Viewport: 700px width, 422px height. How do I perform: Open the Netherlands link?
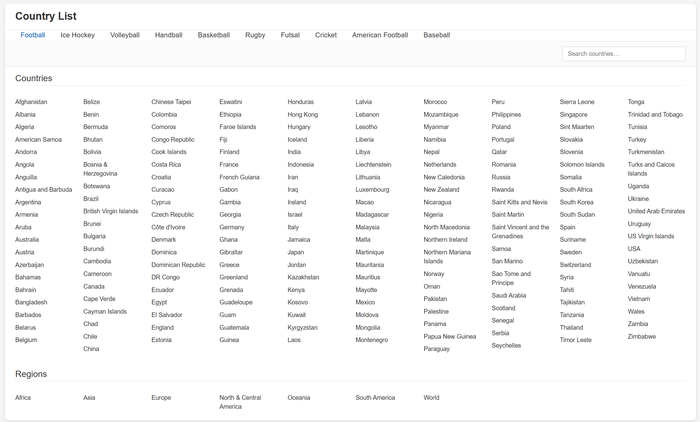440,164
